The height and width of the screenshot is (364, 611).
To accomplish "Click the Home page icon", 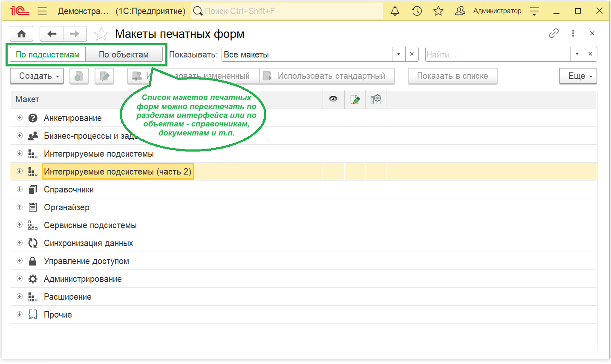I will 22,34.
